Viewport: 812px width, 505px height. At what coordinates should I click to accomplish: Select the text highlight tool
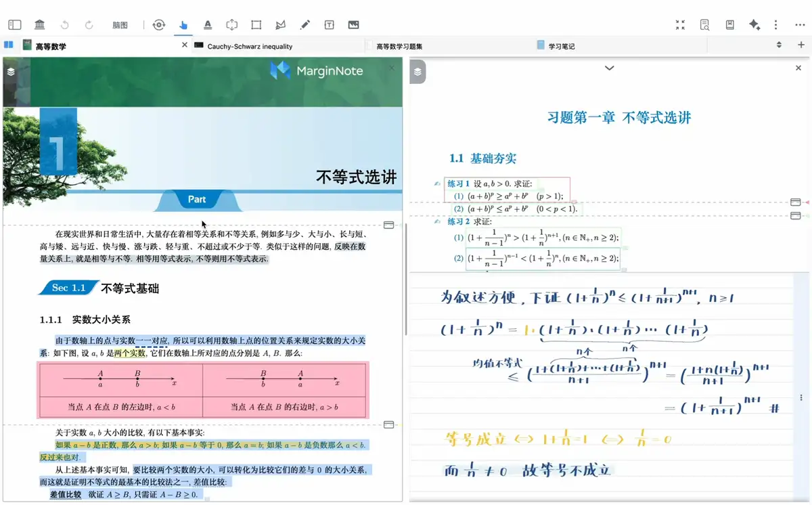tap(208, 25)
